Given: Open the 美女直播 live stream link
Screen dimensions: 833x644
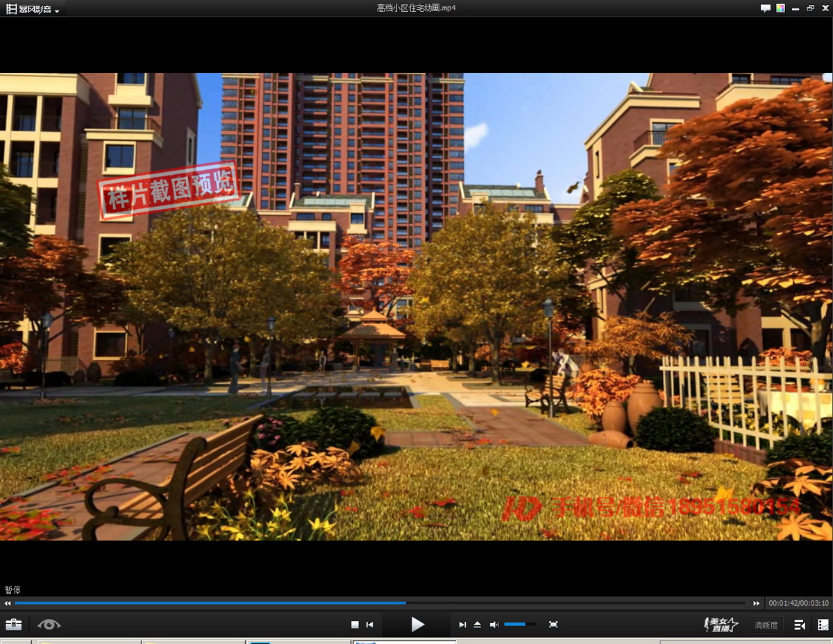Looking at the screenshot, I should tap(721, 625).
